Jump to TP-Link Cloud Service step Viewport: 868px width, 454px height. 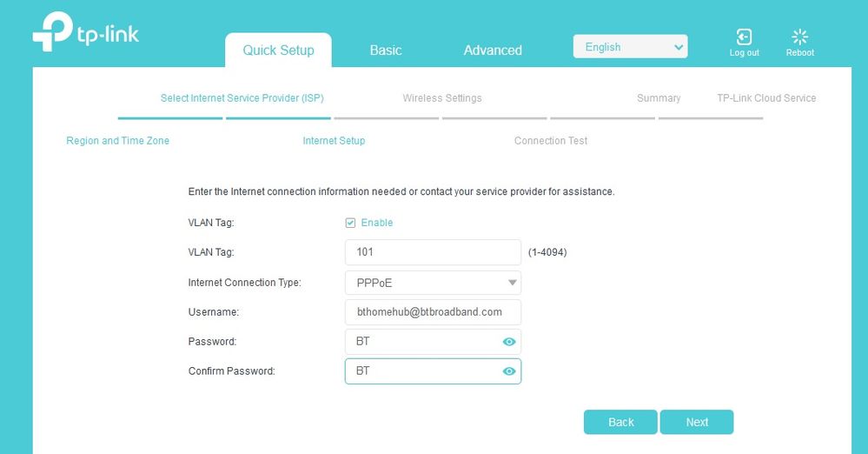pyautogui.click(x=766, y=98)
